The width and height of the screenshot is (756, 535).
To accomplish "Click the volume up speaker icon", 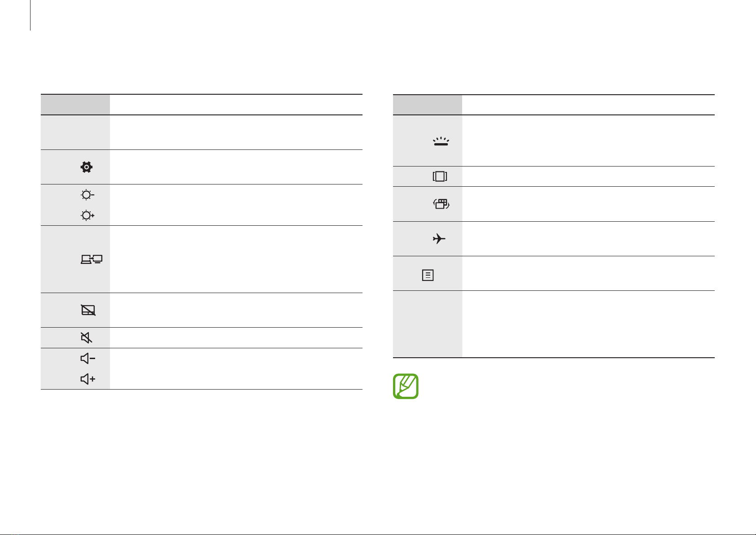I will 88,379.
